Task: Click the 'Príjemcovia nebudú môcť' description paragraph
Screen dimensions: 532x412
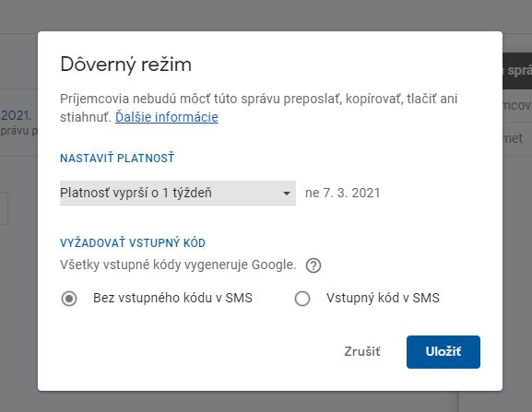Action: pyautogui.click(x=258, y=108)
